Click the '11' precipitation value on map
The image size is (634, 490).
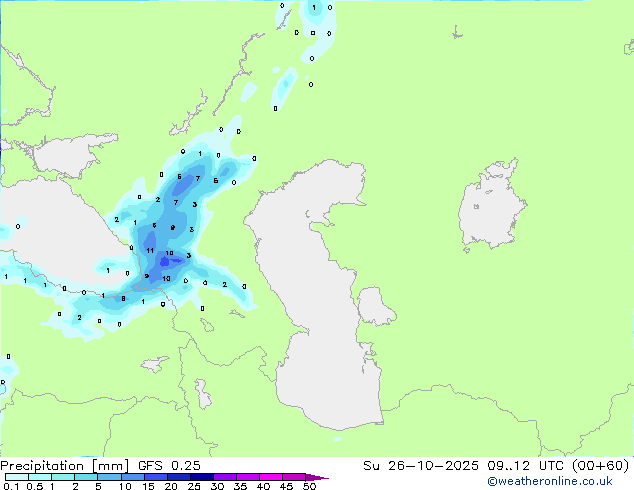pos(150,251)
